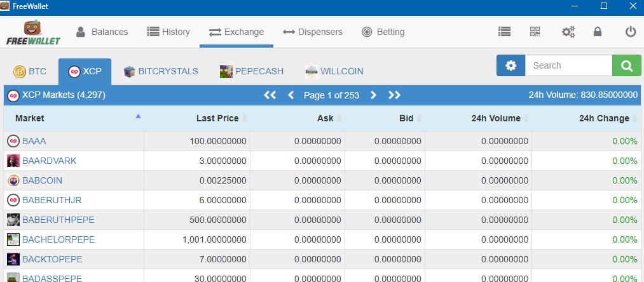Click BABERUTHPEPE last price 500.00000000
The height and width of the screenshot is (282, 644).
coord(217,220)
